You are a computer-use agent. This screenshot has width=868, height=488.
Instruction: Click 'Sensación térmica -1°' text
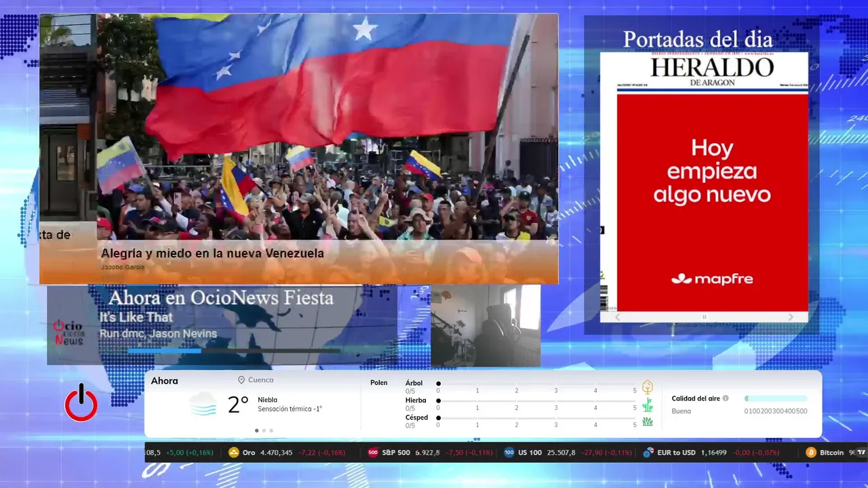290,409
